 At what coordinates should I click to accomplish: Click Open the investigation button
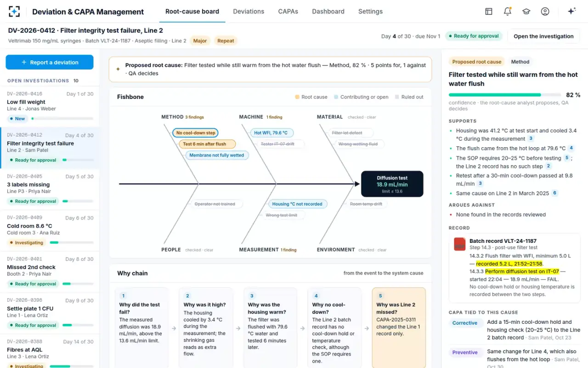[x=543, y=36]
